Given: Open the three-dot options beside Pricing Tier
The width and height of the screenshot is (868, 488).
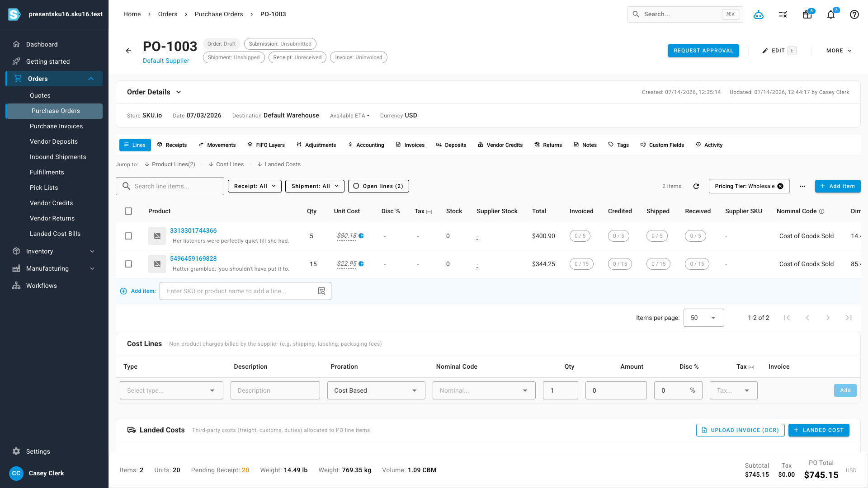Looking at the screenshot, I should tap(802, 186).
